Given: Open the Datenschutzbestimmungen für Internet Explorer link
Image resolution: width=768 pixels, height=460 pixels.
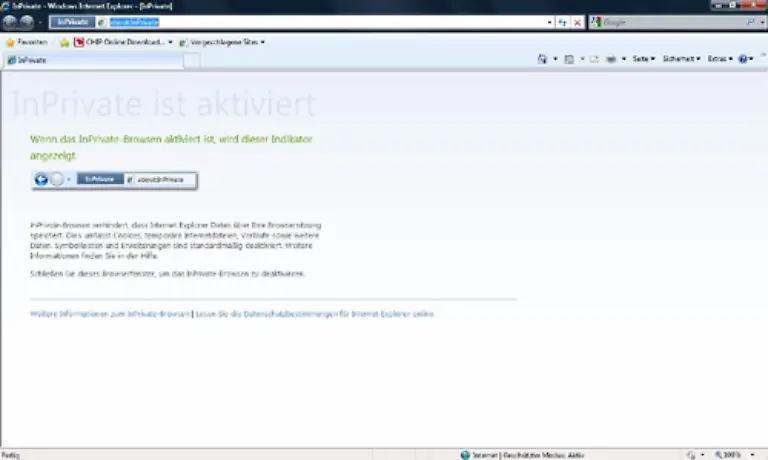Looking at the screenshot, I should point(315,314).
